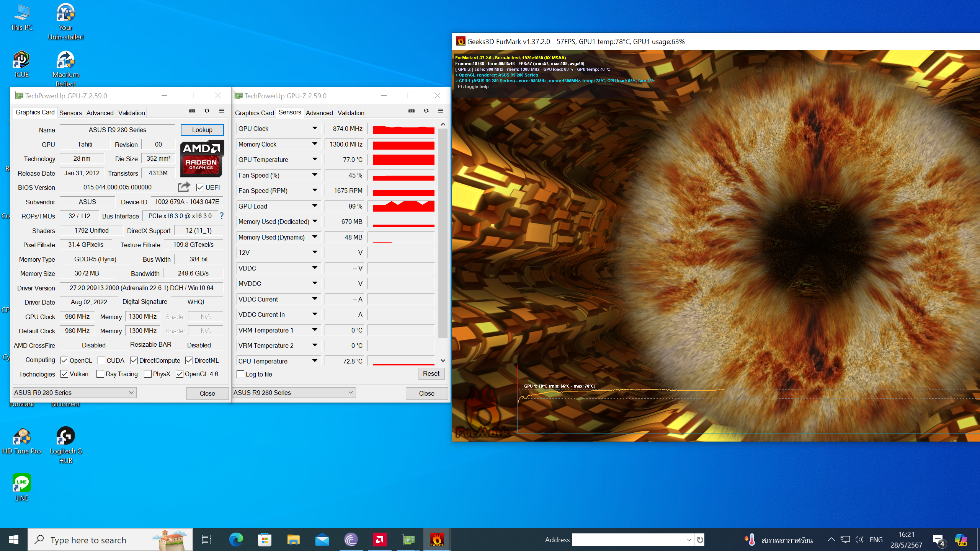Click the Bus Interface question mark icon
The height and width of the screenshot is (551, 980).
[222, 216]
